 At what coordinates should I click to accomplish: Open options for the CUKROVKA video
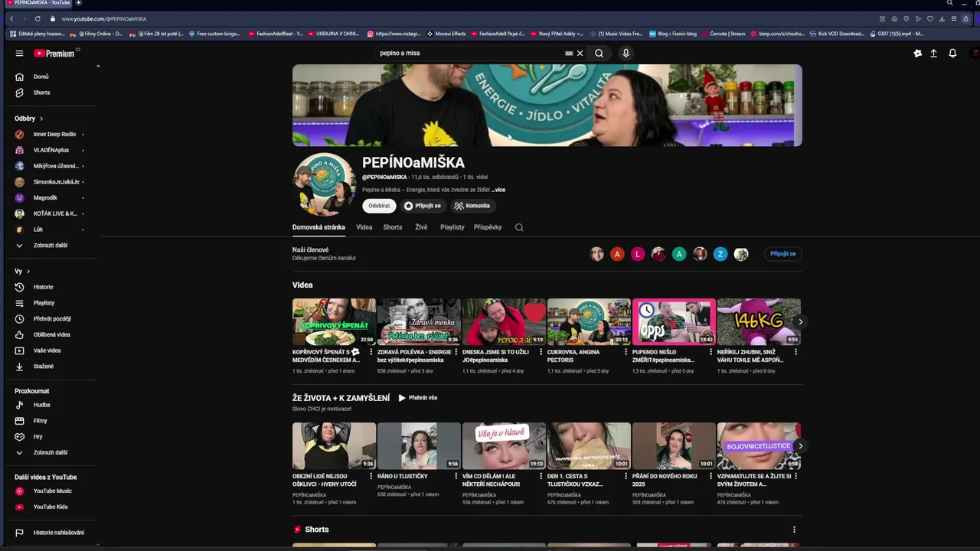[626, 352]
